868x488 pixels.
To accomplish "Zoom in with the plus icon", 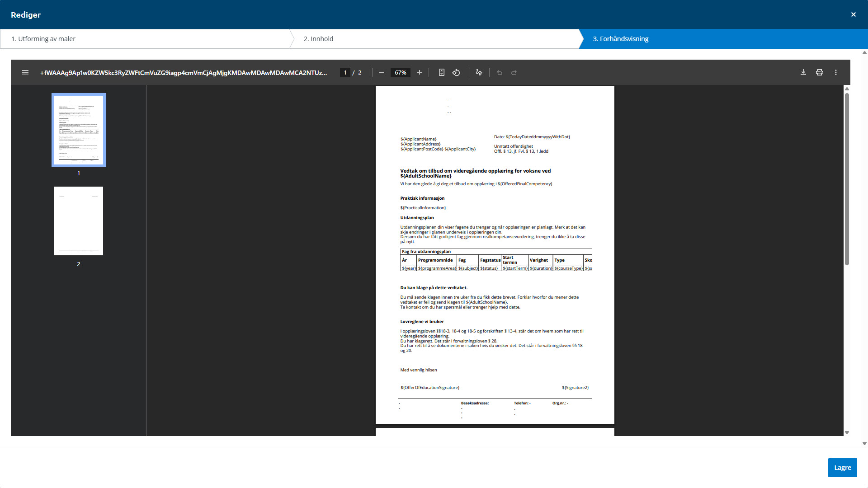I will 420,72.
